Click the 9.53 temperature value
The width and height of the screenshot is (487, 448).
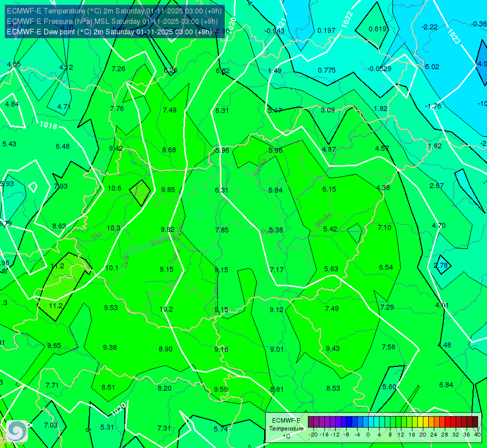pyautogui.click(x=111, y=308)
